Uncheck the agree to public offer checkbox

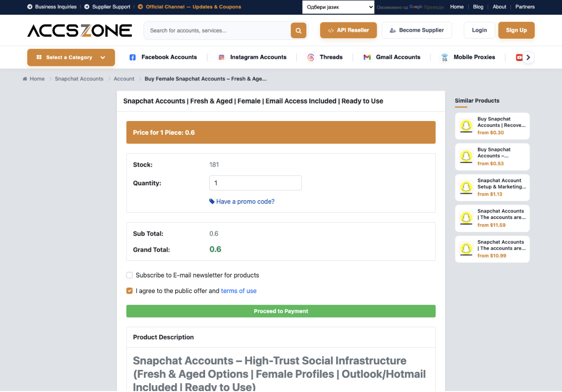[x=130, y=291]
